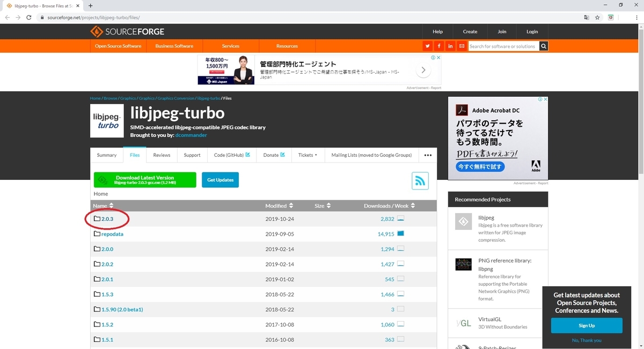Click the LinkedIn icon in the header
Image resolution: width=644 pixels, height=349 pixels.
pyautogui.click(x=450, y=46)
